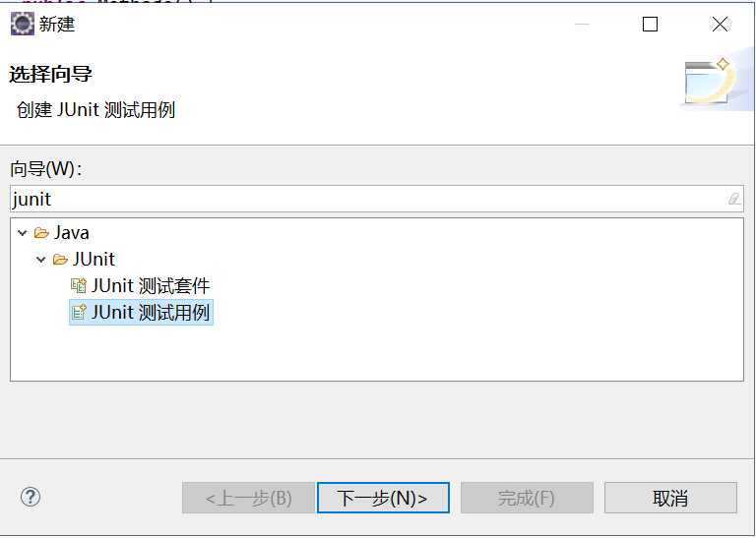
Task: Click the JUnit folder icon
Action: (60, 260)
